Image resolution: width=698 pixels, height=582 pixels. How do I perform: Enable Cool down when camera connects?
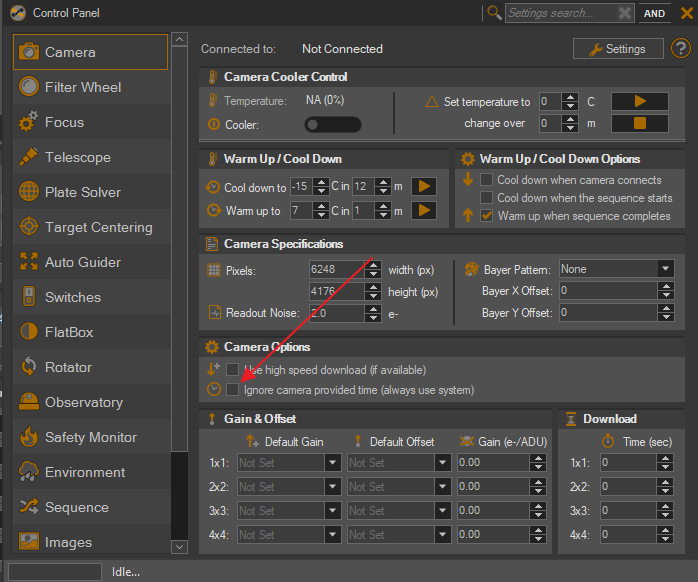click(x=487, y=180)
